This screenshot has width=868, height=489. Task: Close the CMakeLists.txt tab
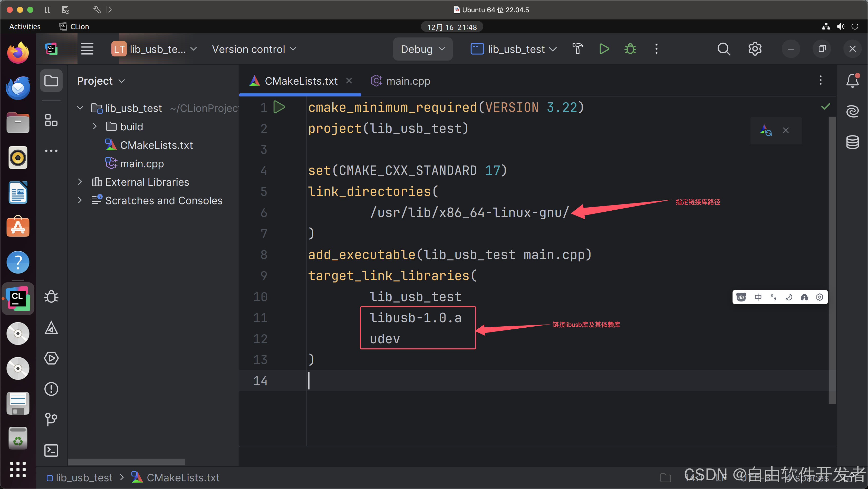(x=349, y=81)
